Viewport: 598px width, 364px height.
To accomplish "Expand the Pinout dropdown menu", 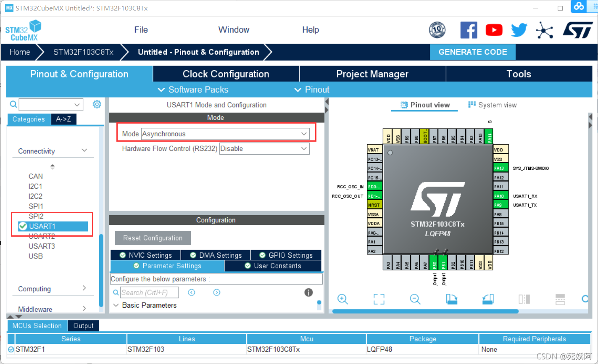I will click(311, 90).
